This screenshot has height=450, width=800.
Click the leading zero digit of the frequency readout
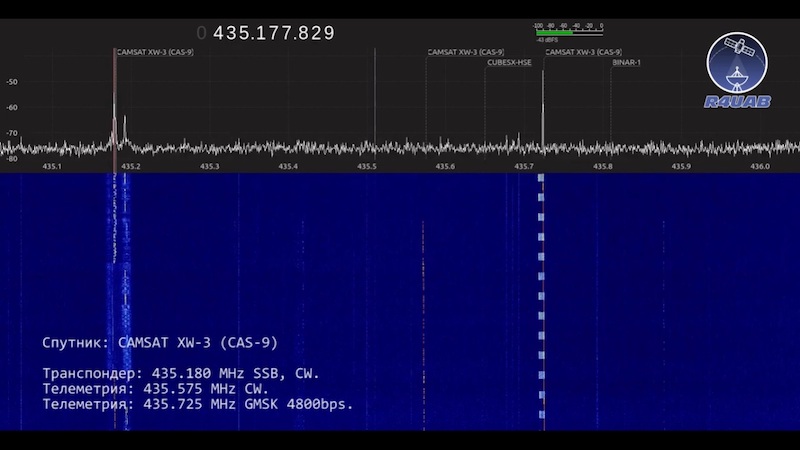201,33
